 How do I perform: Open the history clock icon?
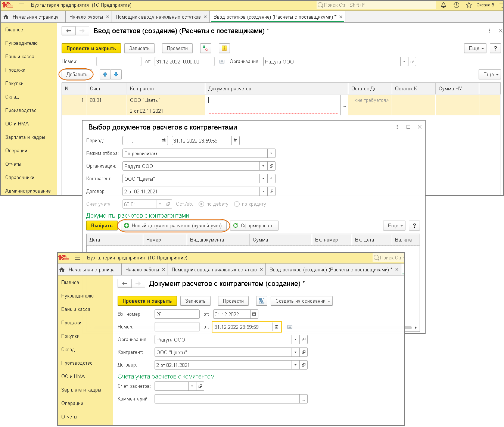(456, 5)
